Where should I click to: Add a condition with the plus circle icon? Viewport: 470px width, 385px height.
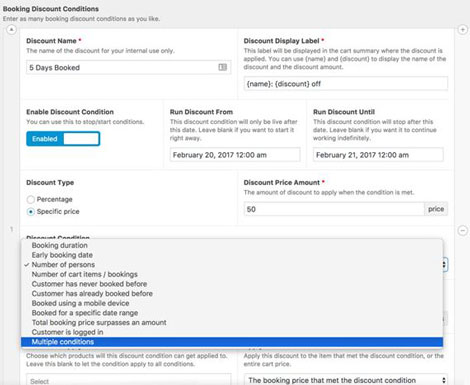[x=462, y=30]
